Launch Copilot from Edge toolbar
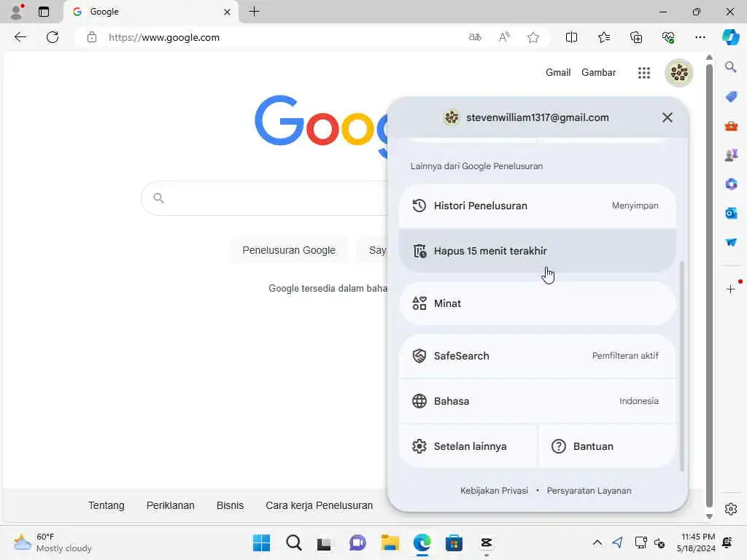Screen dimensions: 747x560 (x=730, y=37)
